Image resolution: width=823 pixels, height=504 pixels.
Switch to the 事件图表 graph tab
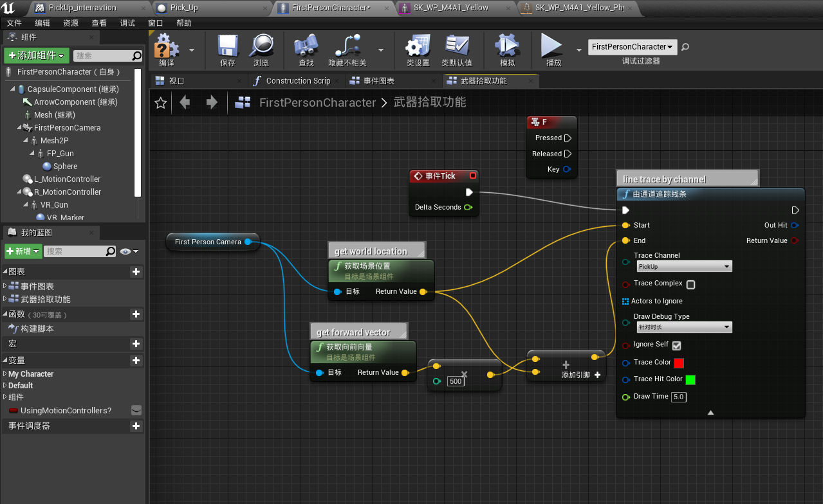point(378,81)
